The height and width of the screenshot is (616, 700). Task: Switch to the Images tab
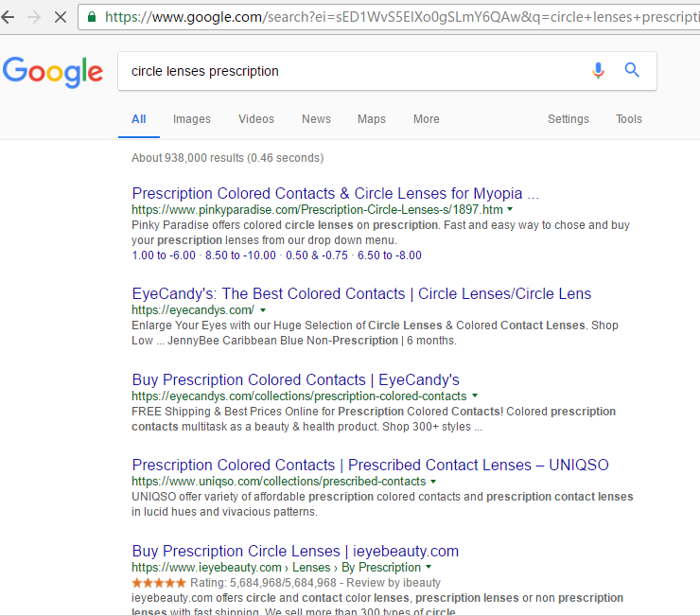pyautogui.click(x=191, y=119)
